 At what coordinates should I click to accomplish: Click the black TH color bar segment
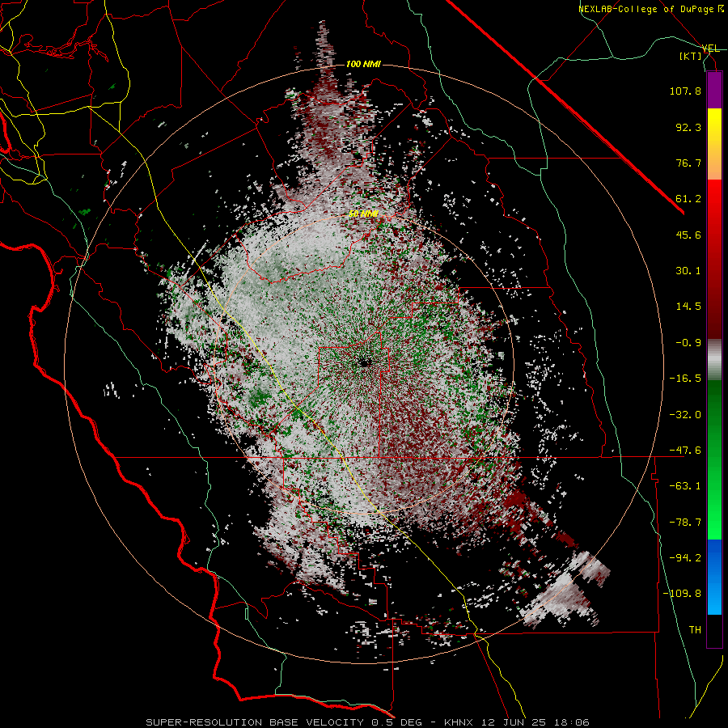coord(714,630)
